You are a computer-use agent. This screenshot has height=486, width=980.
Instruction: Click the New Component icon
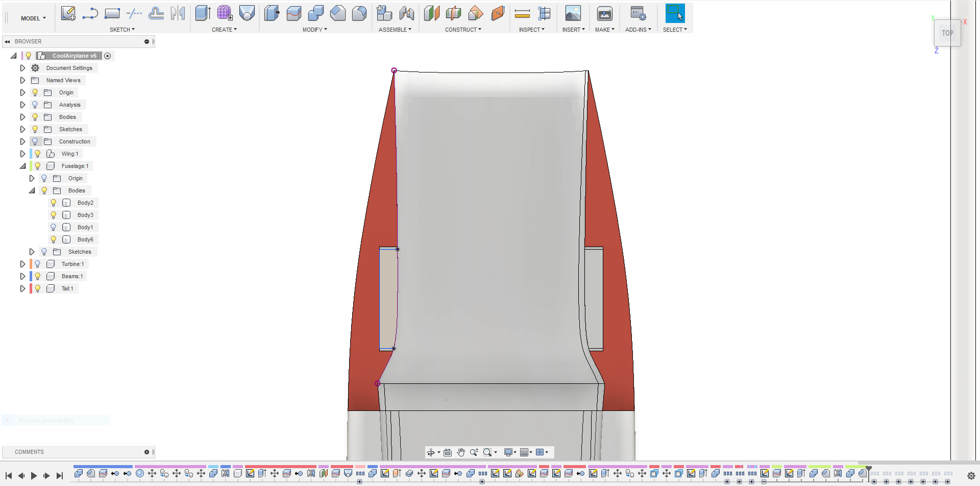tap(384, 13)
